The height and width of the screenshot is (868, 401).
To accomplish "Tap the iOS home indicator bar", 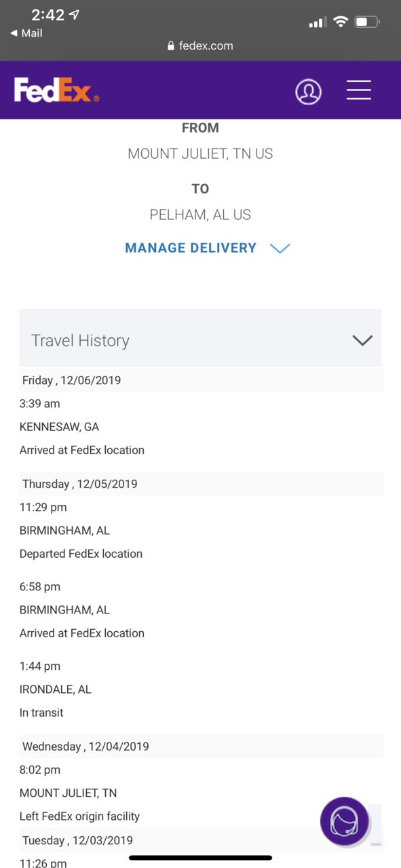I will (200, 858).
